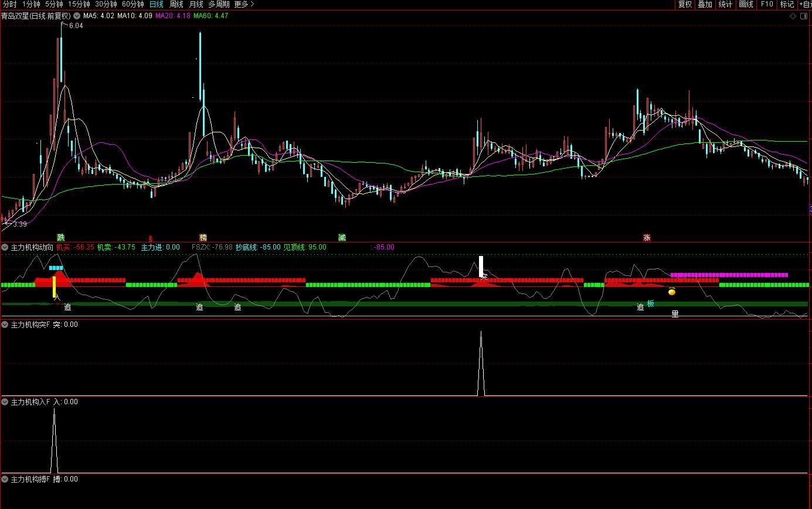Open the 主力机构入F indicator dropdown
812x509 pixels.
pos(5,402)
